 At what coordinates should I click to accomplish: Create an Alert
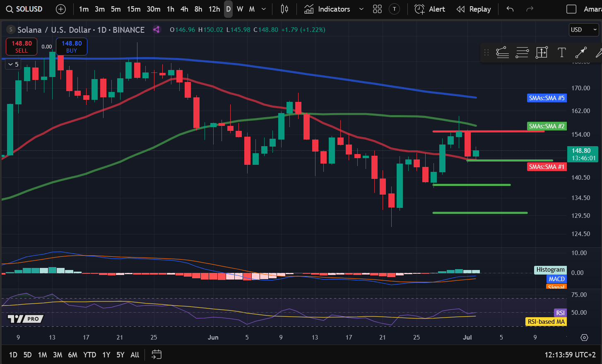pyautogui.click(x=430, y=9)
